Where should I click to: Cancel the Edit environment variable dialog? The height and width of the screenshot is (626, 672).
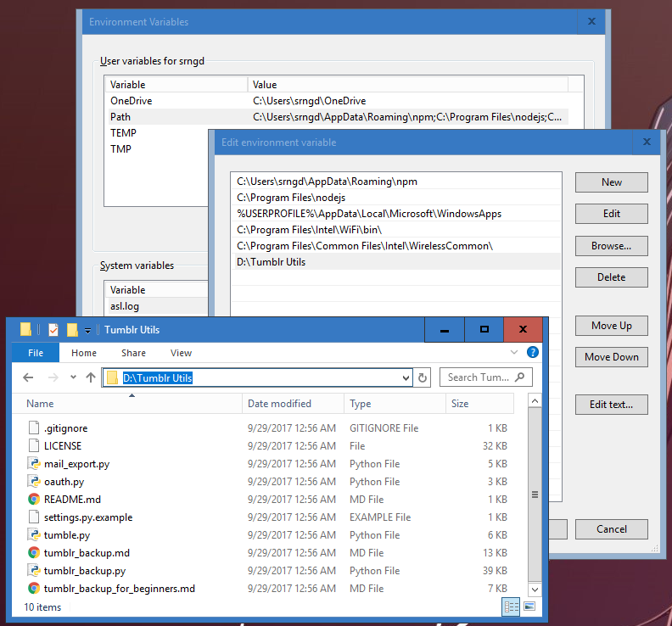tap(611, 529)
